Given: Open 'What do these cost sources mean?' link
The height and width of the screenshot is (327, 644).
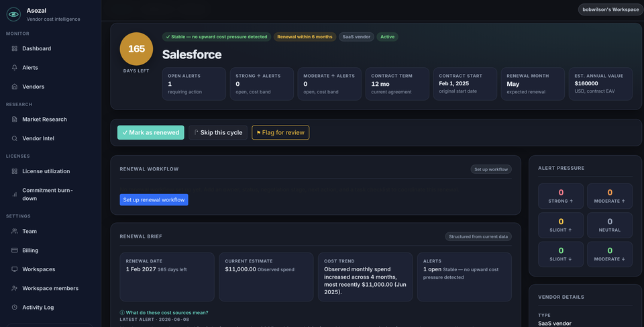Looking at the screenshot, I should coord(167,313).
